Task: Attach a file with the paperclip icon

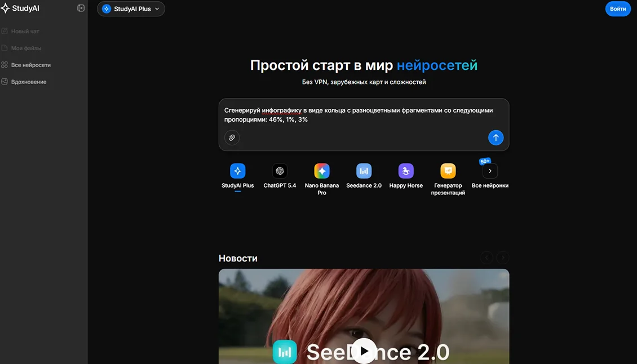Action: coord(232,137)
